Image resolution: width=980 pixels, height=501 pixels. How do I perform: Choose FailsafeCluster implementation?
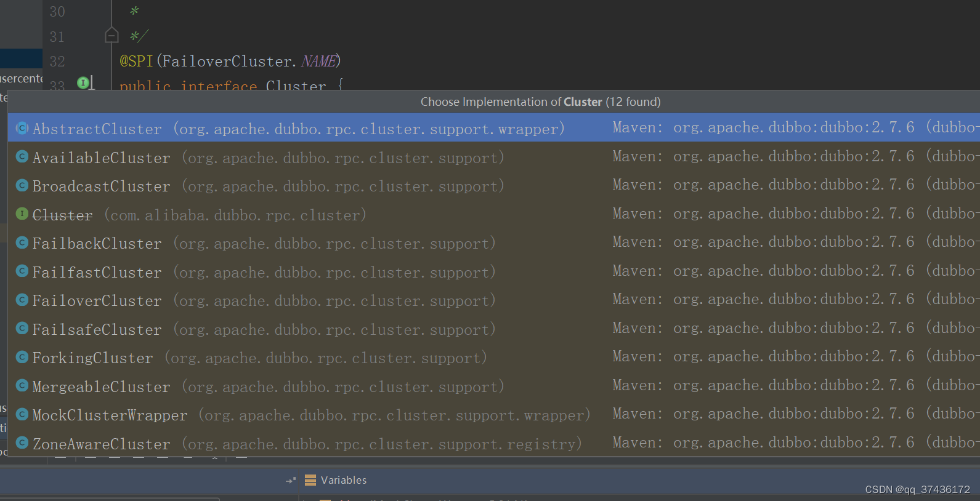point(493,329)
